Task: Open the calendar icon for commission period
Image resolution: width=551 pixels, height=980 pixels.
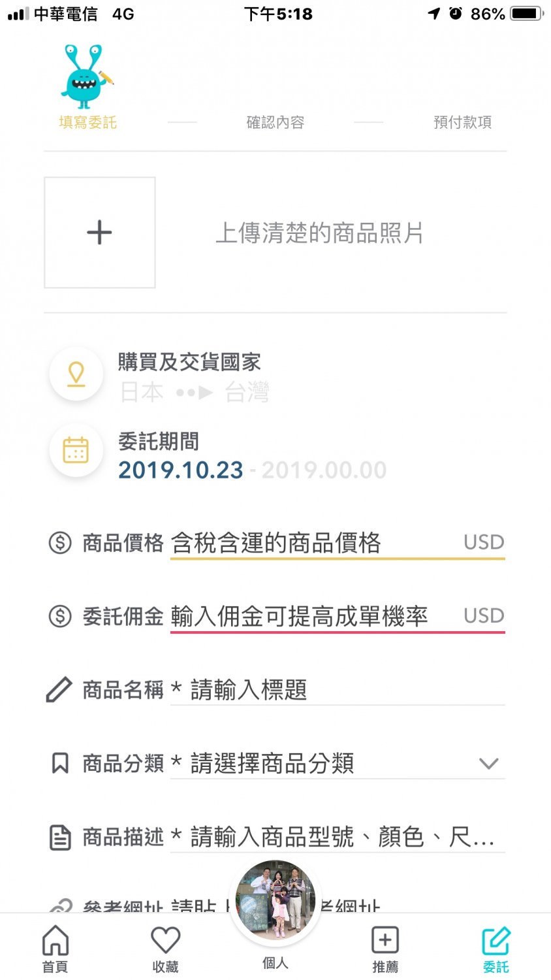Action: [x=76, y=451]
